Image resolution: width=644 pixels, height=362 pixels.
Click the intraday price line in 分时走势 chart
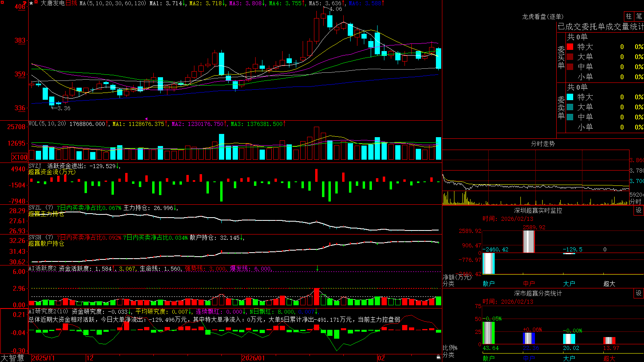tap(535, 187)
